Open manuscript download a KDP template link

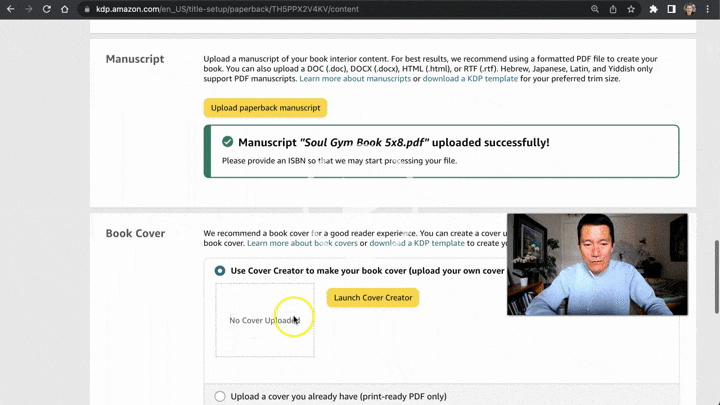[x=470, y=79]
